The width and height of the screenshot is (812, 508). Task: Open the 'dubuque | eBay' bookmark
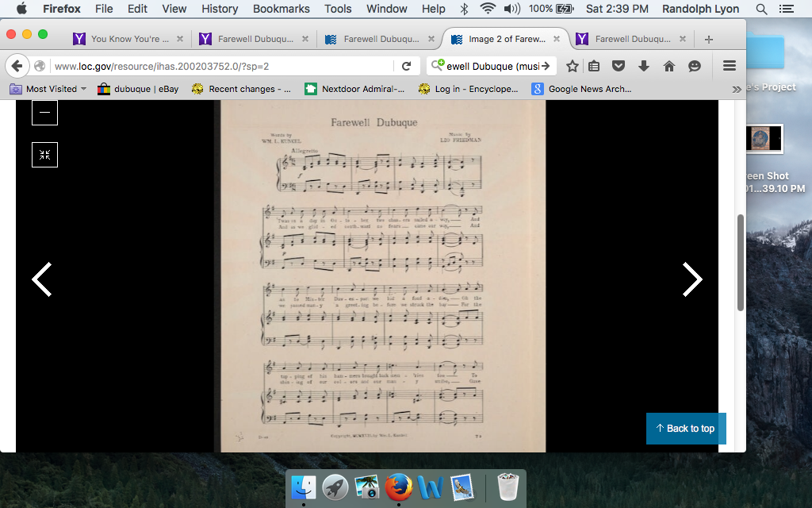click(138, 89)
